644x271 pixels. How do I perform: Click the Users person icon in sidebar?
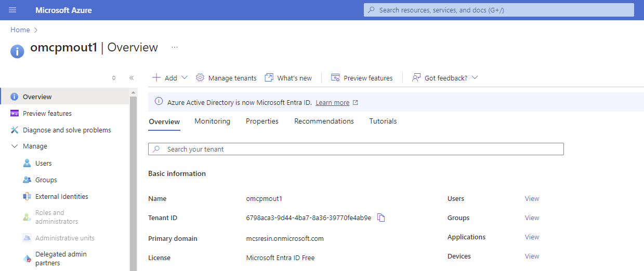coord(27,163)
